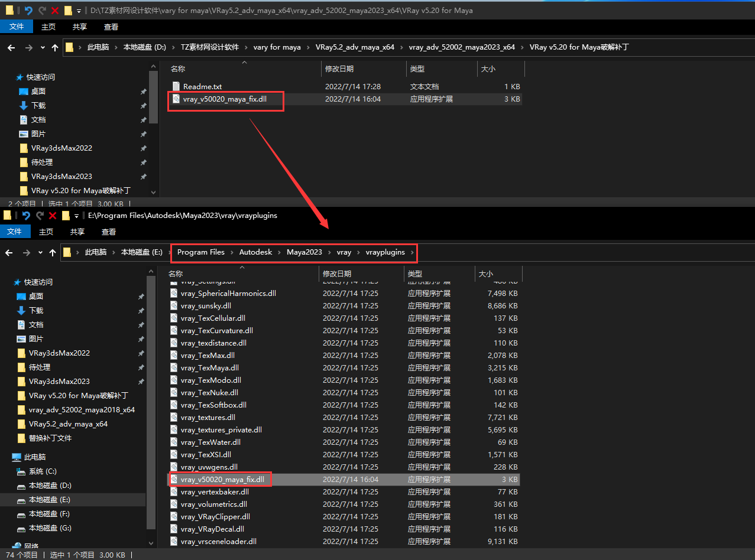Open the quick access toolbar dropdown in the vrayplugins window
The width and height of the screenshot is (755, 560).
pyautogui.click(x=76, y=216)
